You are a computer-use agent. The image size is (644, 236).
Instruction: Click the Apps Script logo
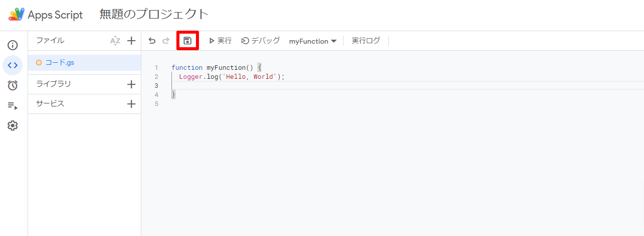16,15
